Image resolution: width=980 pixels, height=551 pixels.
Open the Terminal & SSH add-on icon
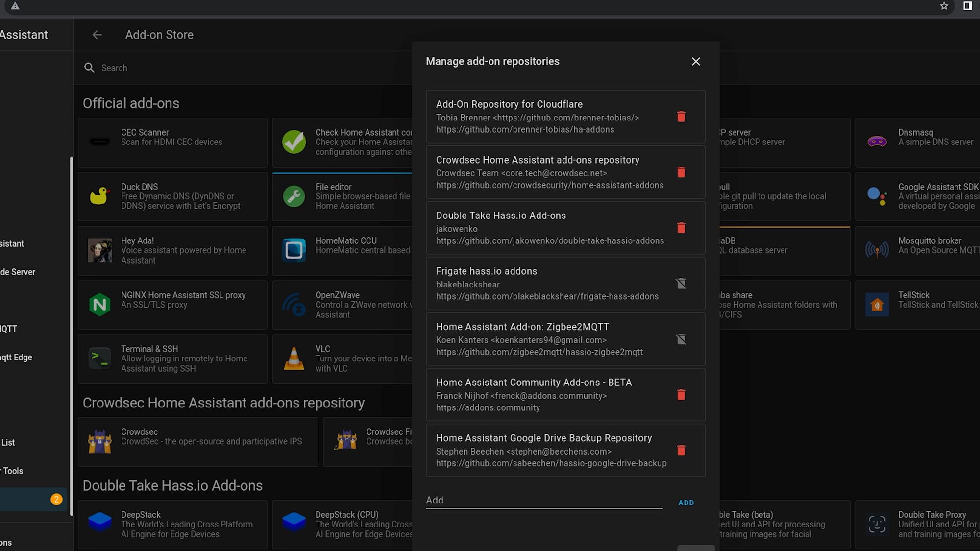pos(99,359)
